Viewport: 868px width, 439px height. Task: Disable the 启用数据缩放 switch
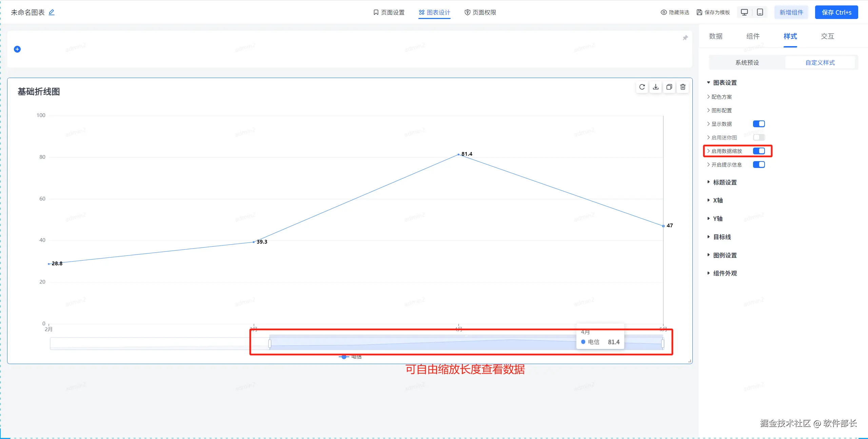click(x=759, y=151)
